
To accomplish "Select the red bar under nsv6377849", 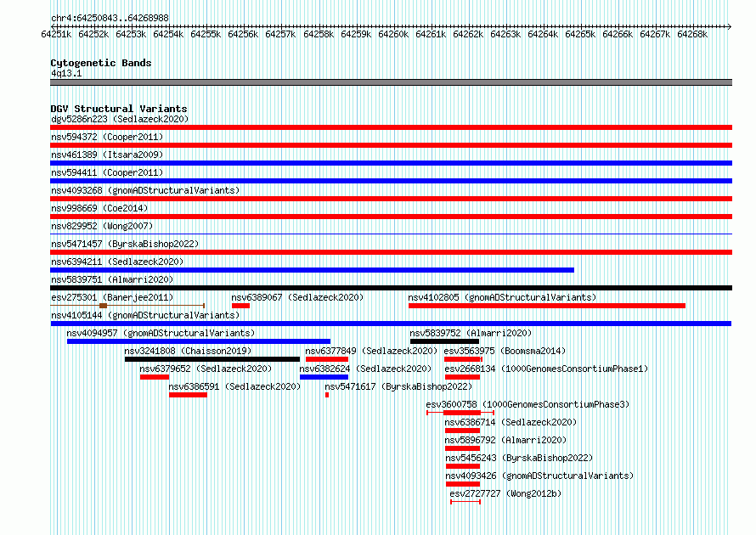I will point(327,359).
